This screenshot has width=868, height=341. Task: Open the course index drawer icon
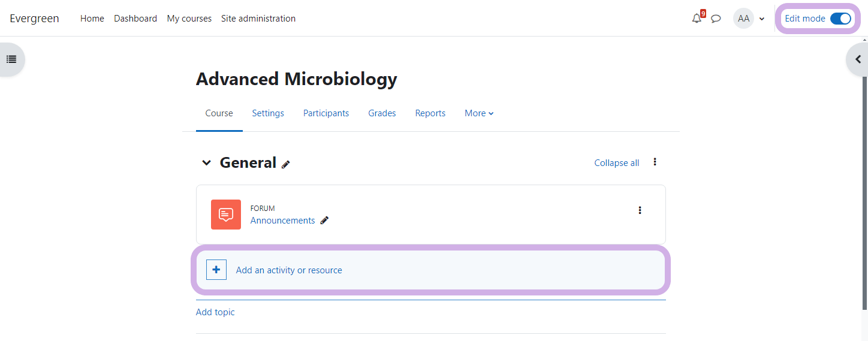11,59
